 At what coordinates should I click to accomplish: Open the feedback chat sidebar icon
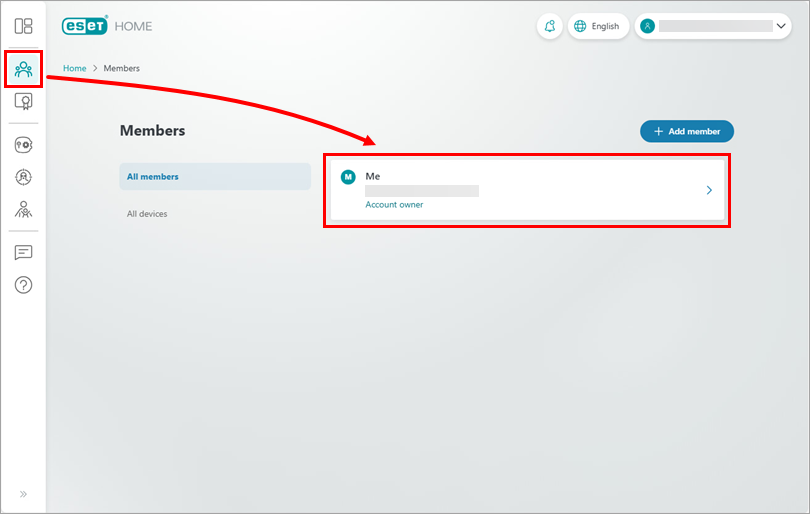point(23,253)
